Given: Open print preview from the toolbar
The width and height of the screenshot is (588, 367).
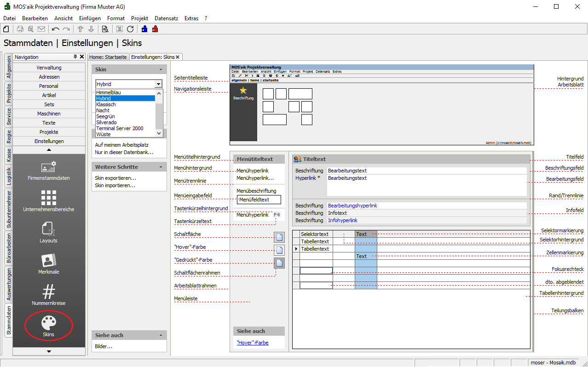Looking at the screenshot, I should click(31, 29).
